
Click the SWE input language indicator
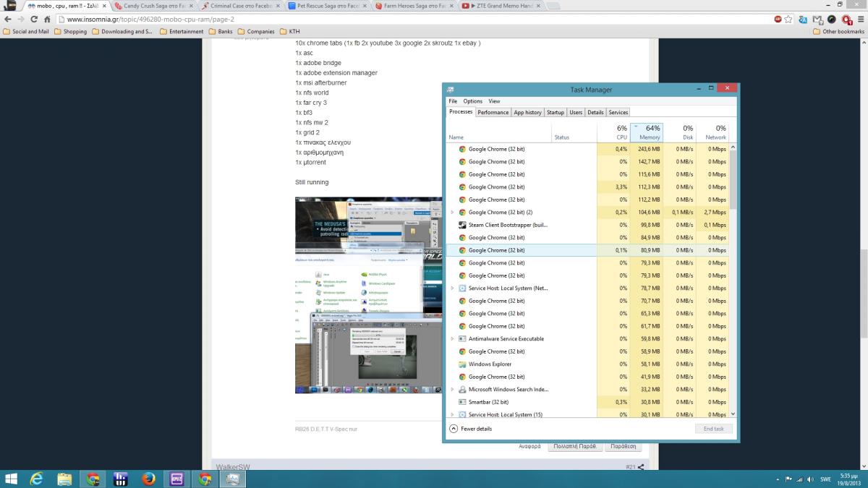(825, 479)
